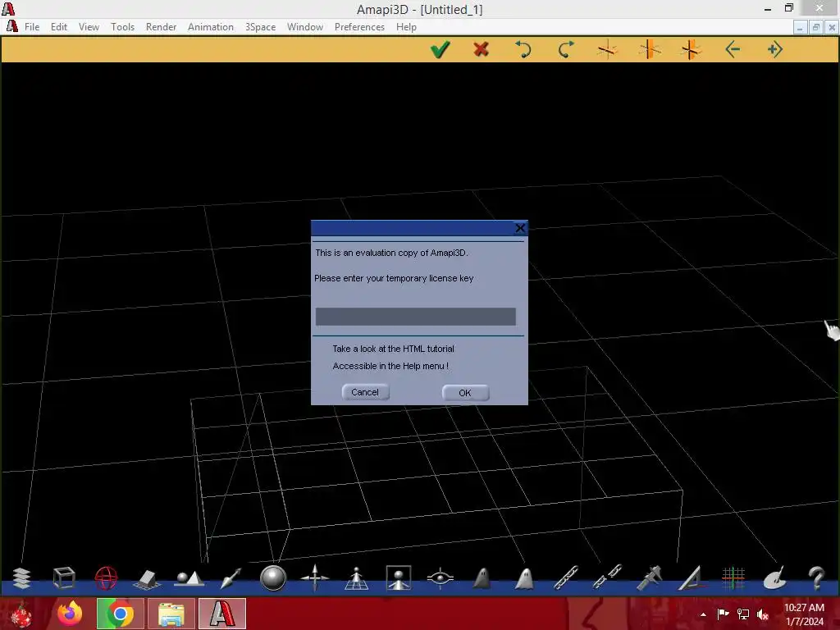Click the eye view icon

click(441, 578)
